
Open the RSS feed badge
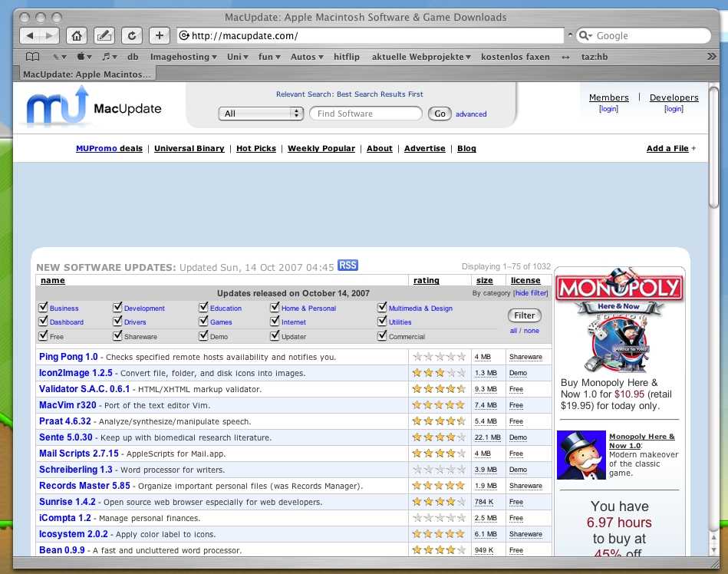348,266
